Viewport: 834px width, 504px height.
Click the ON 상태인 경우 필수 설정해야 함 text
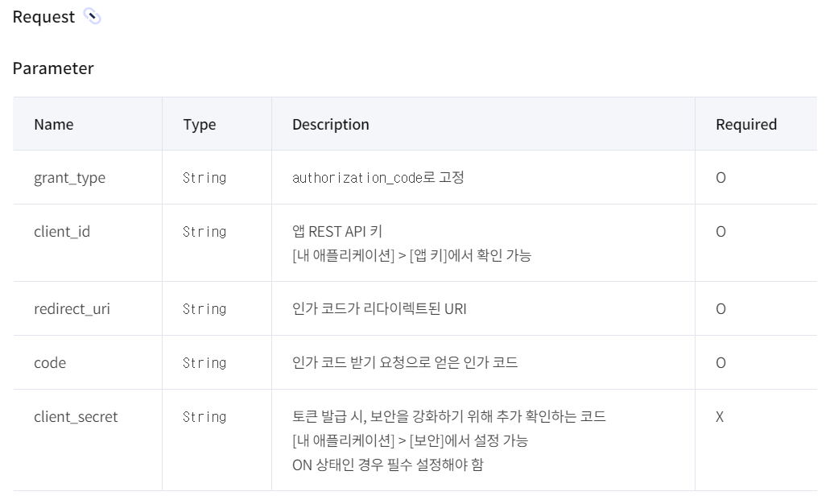click(x=388, y=465)
